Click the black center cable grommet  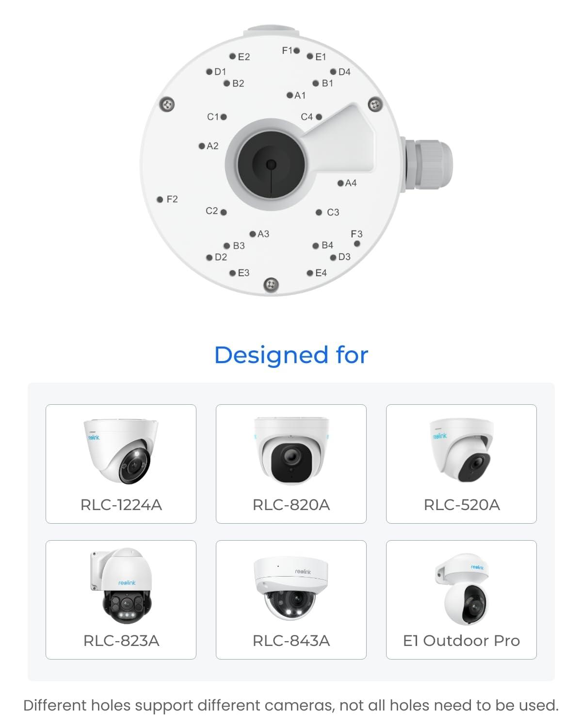272,165
